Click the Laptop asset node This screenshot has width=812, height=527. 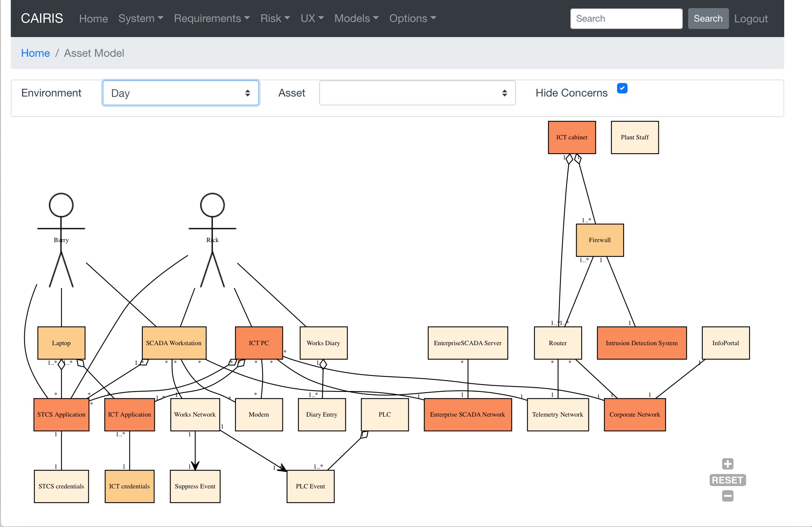[x=61, y=343]
